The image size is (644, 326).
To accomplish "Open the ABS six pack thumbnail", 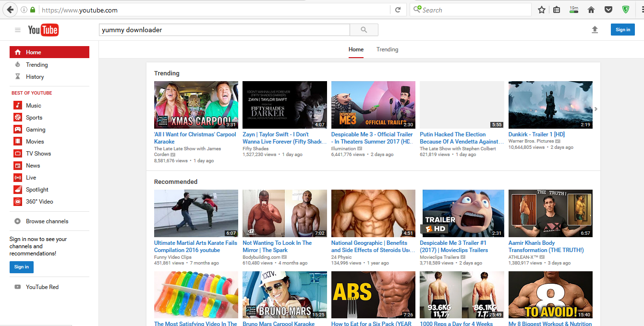I will (373, 295).
